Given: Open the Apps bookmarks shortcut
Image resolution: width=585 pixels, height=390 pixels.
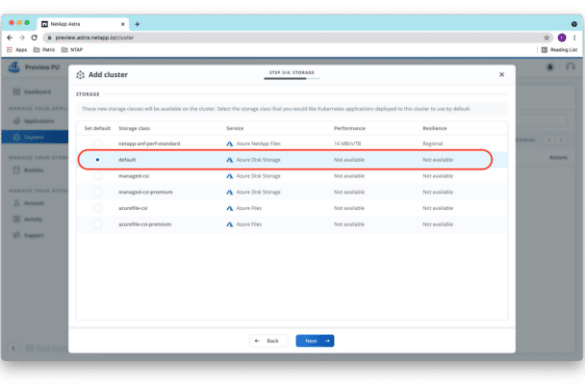Looking at the screenshot, I should (x=17, y=50).
